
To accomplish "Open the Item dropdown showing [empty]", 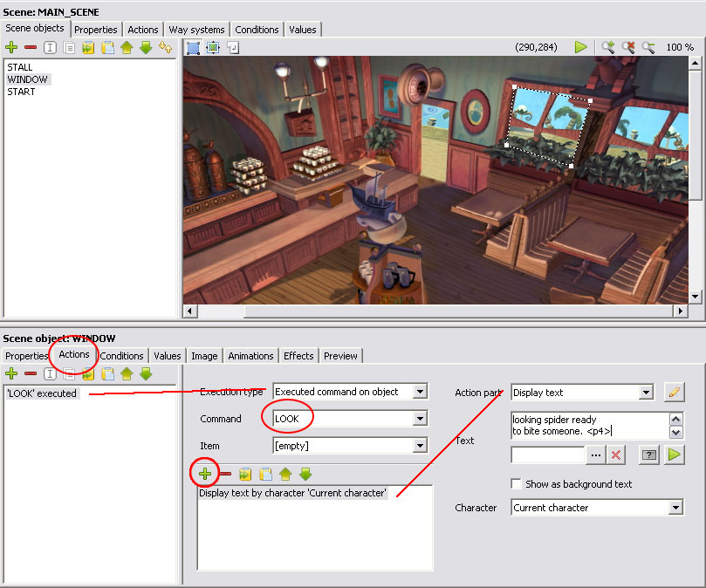I will [420, 446].
